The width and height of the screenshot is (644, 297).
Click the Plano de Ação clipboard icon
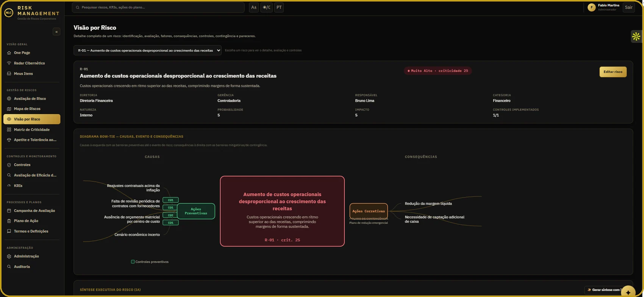coord(9,221)
